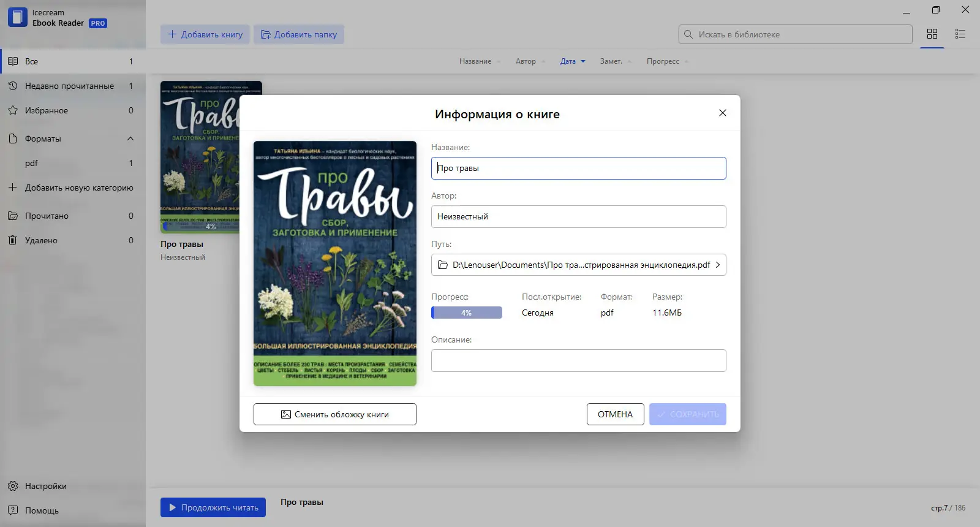Switch to grid view icon
980x527 pixels.
[932, 34]
